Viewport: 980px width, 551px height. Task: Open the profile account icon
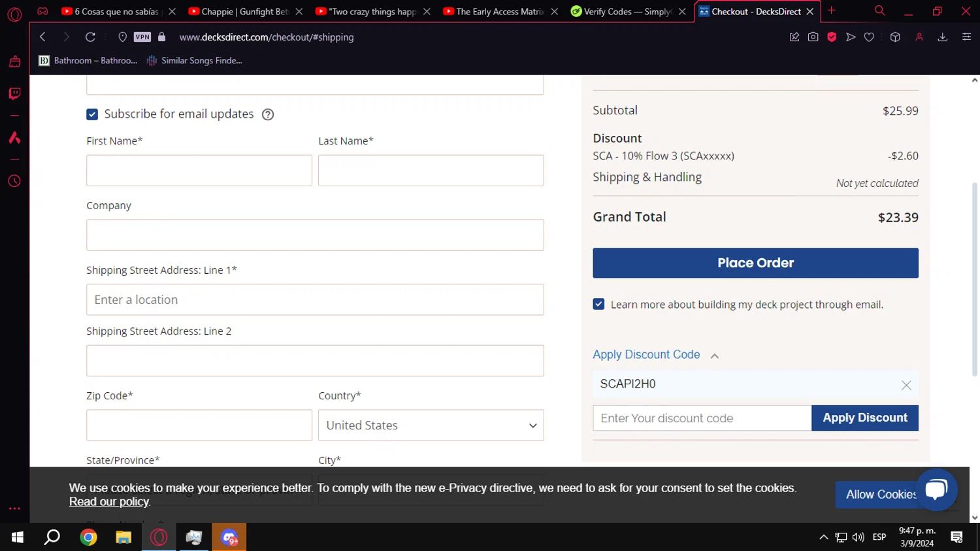pyautogui.click(x=919, y=37)
